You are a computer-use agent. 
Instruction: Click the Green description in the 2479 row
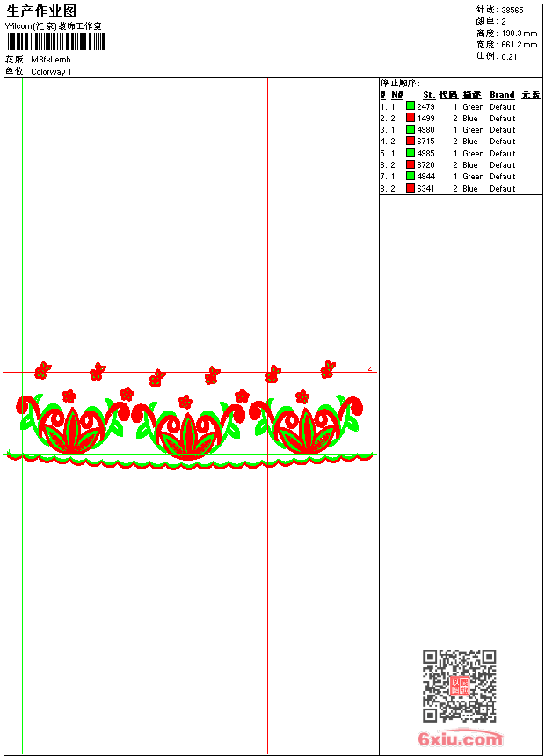coord(473,107)
